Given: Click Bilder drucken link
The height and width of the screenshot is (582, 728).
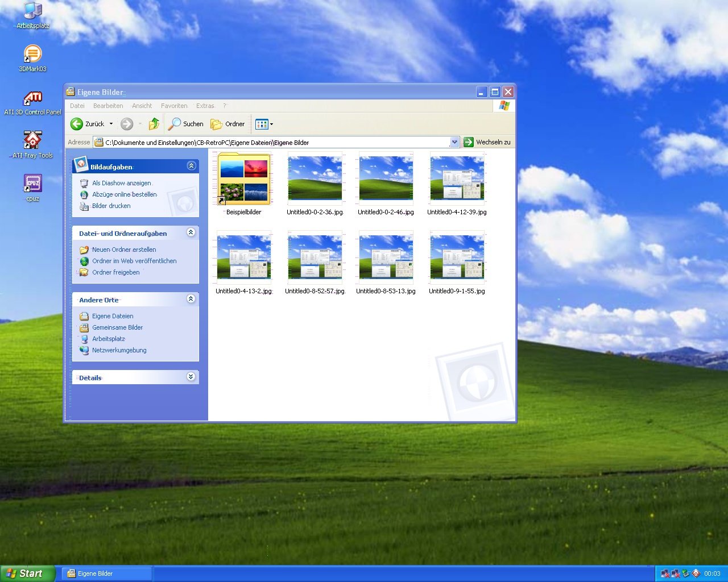Looking at the screenshot, I should (x=111, y=206).
